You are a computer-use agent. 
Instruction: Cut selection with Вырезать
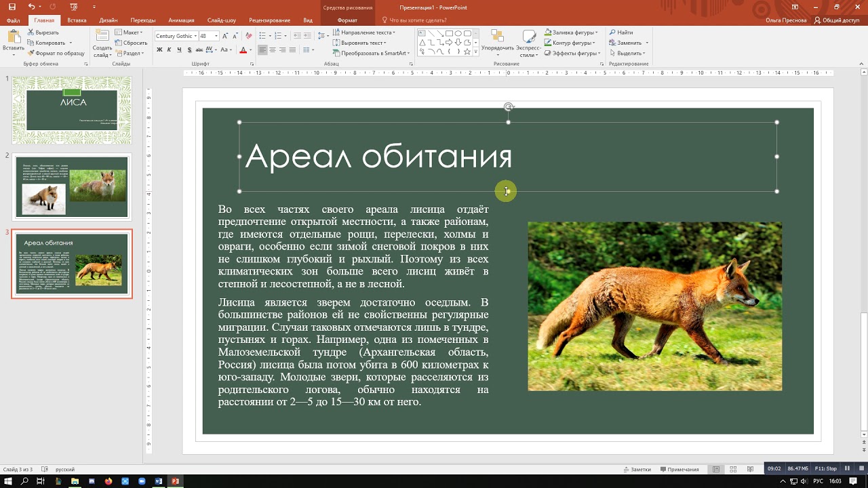point(43,33)
